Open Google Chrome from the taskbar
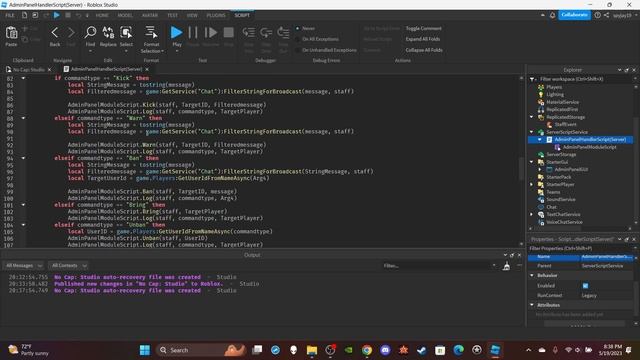The image size is (640, 360). [367, 350]
